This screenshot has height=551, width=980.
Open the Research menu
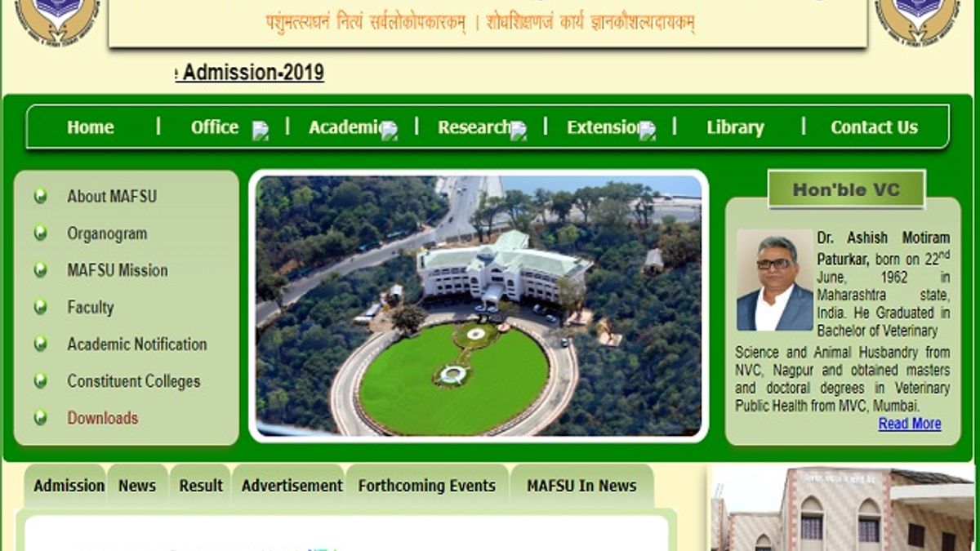tap(474, 127)
